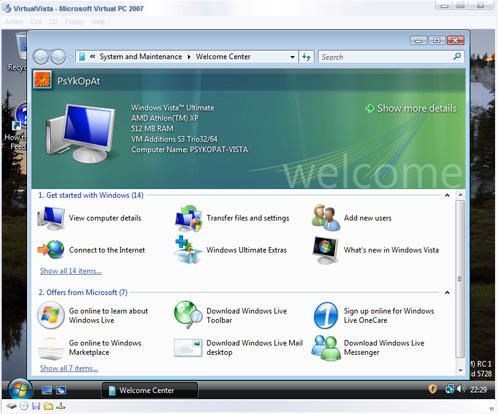Click Virtual PC floppy disk status icon
This screenshot has width=498, height=414.
(36, 406)
